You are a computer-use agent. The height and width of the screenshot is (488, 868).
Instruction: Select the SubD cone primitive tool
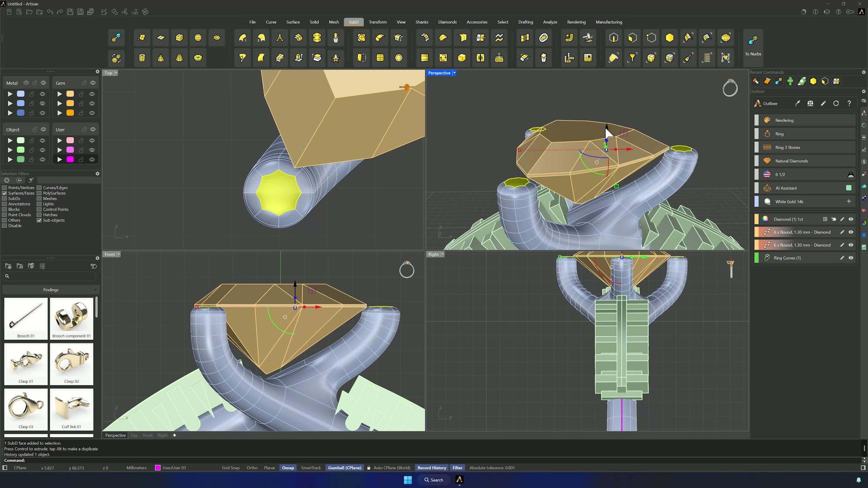coord(161,58)
